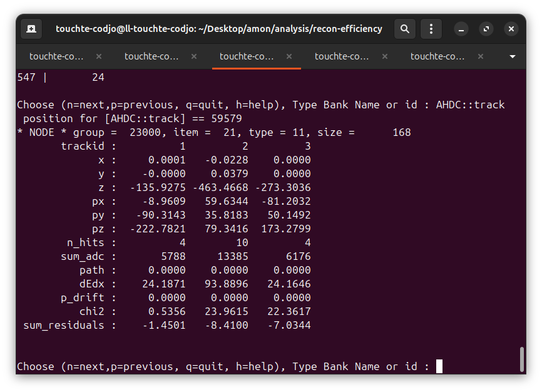Click the position value 59579
The width and height of the screenshot is (542, 392).
point(227,119)
